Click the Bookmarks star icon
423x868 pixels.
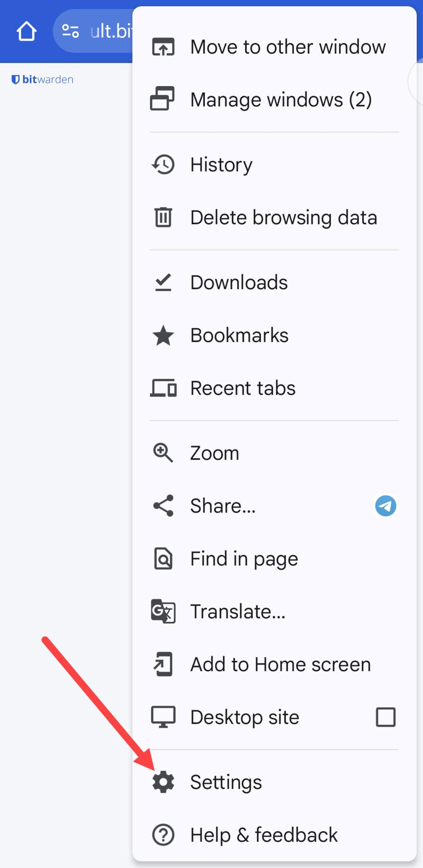163,335
